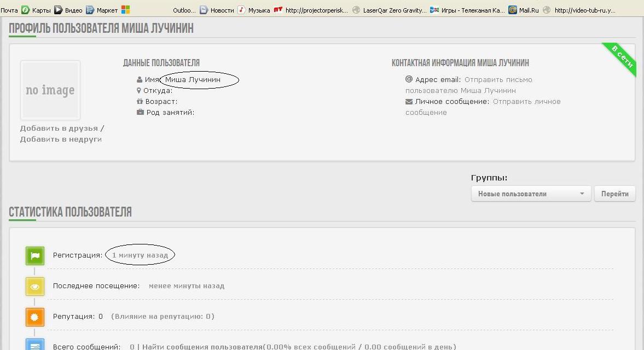
Task: Click the Добавить в друзья link
Action: [59, 129]
